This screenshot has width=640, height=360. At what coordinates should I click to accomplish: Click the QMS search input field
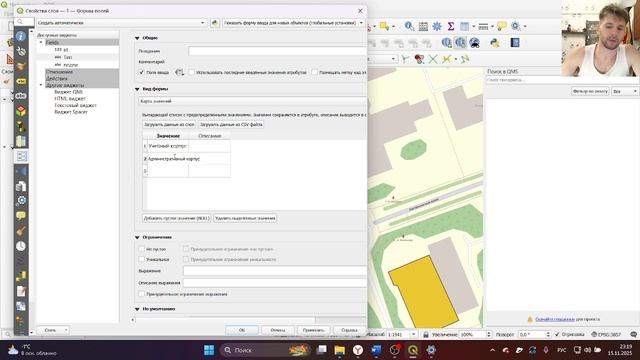(562, 80)
